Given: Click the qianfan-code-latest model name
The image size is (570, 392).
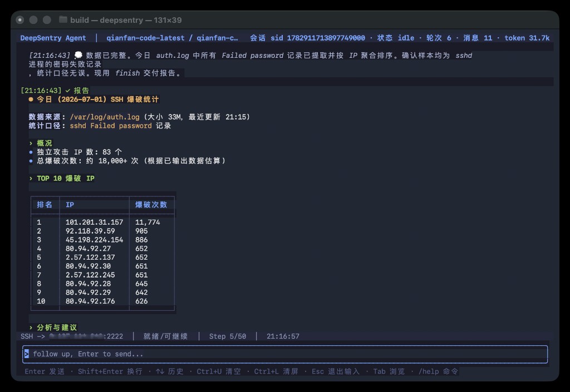Looking at the screenshot, I should point(145,38).
